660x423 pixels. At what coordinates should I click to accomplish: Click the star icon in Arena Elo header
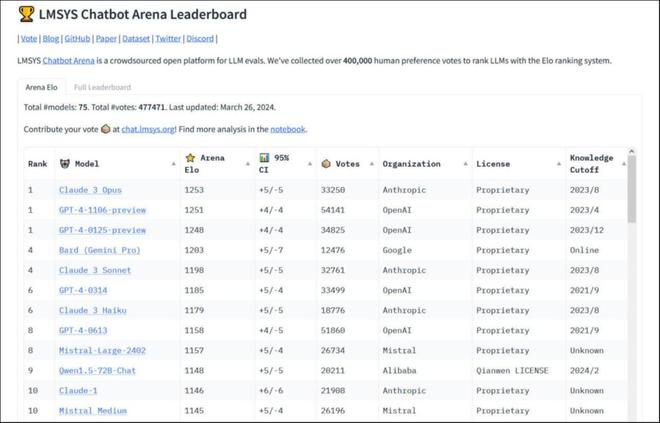click(x=190, y=158)
